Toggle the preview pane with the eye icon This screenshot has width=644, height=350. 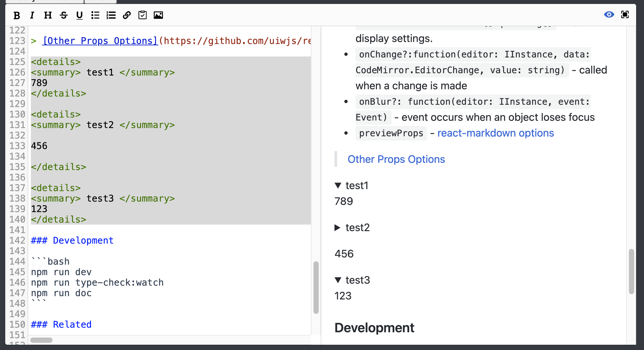tap(609, 14)
